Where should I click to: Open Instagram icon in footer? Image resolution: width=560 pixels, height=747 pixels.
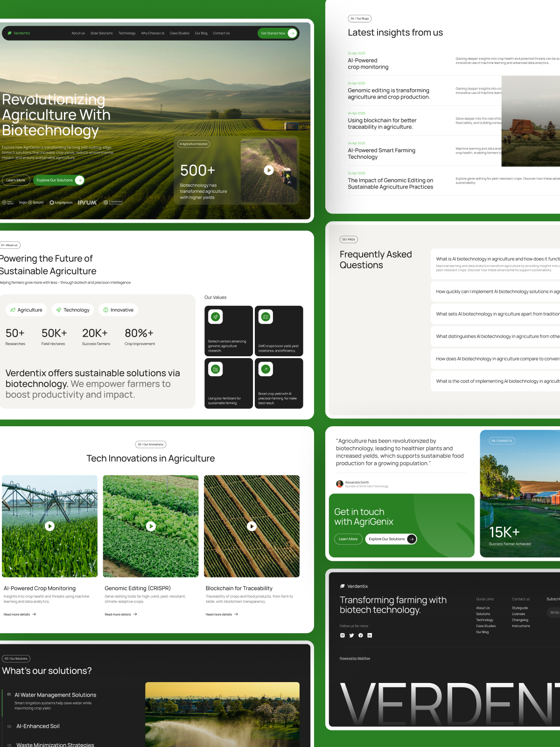point(343,635)
